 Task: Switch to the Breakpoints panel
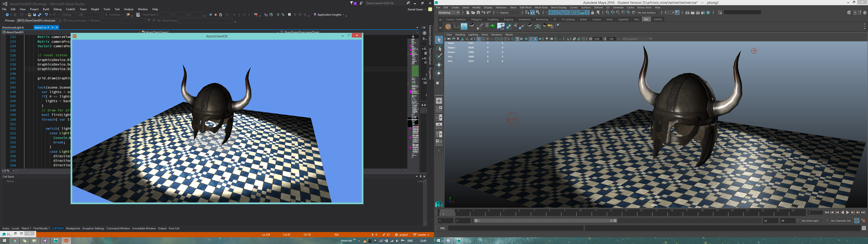point(73,228)
